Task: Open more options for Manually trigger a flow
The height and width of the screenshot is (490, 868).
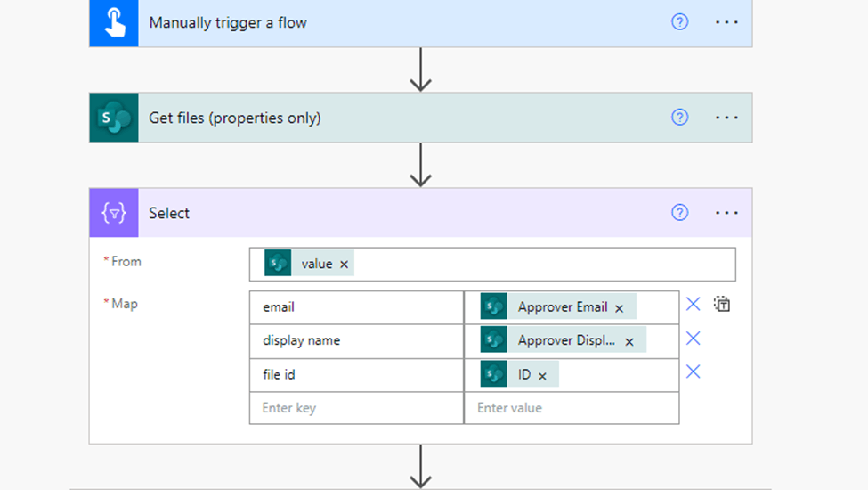Action: 726,22
